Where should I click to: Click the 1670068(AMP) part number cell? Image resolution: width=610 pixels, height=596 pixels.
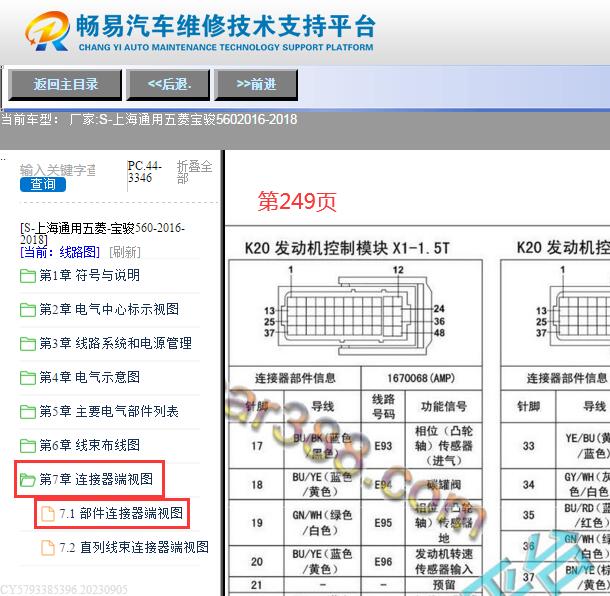click(x=421, y=378)
